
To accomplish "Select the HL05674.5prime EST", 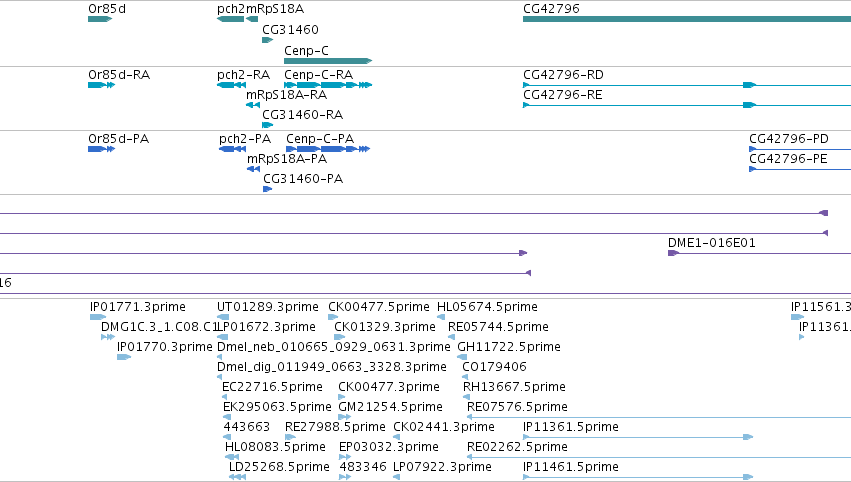I will pyautogui.click(x=441, y=317).
